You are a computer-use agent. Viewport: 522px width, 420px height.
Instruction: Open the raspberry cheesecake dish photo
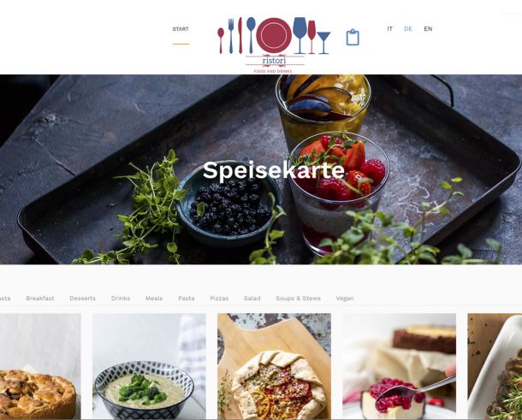[x=399, y=366]
